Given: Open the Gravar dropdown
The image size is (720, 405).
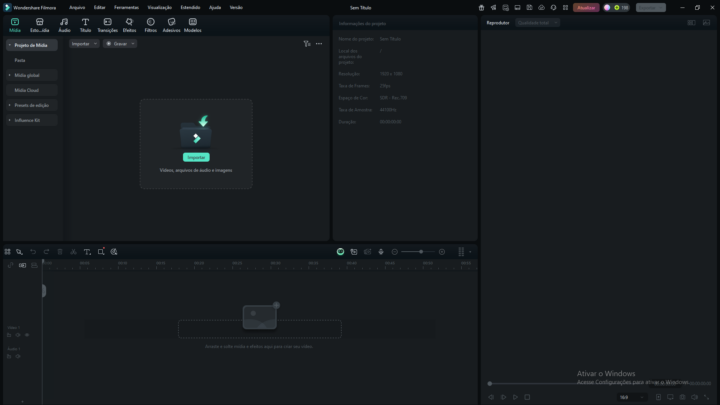Looking at the screenshot, I should point(120,44).
